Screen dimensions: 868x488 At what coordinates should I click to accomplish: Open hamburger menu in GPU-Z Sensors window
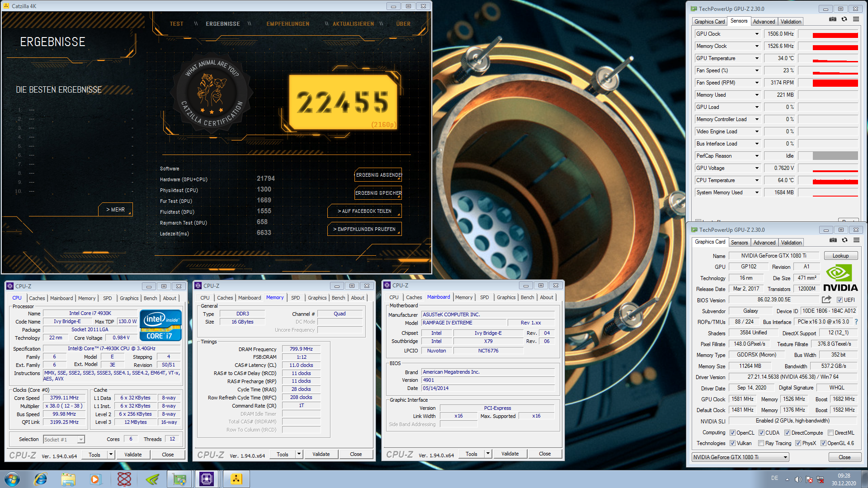point(856,19)
